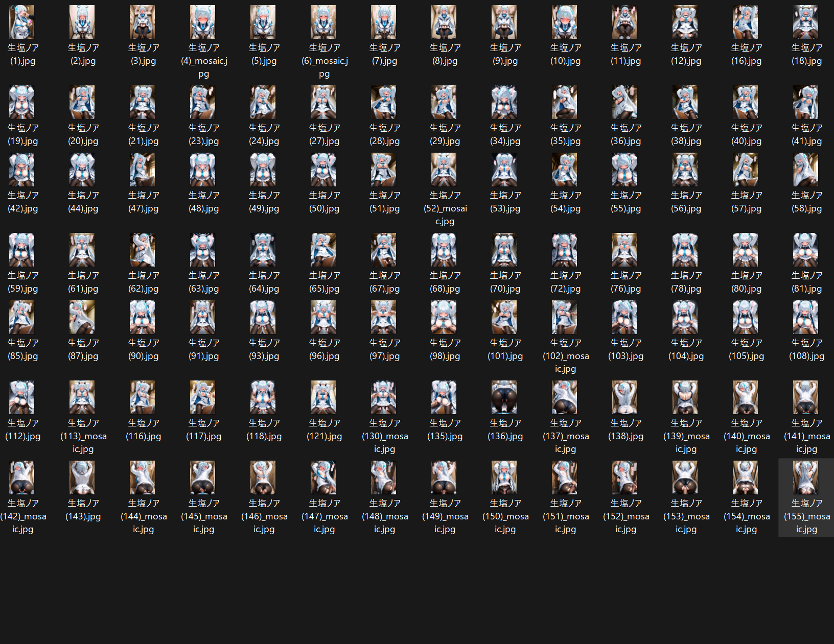Click file name "生塩ノア (8).jpg"
The height and width of the screenshot is (644, 834).
pyautogui.click(x=445, y=54)
